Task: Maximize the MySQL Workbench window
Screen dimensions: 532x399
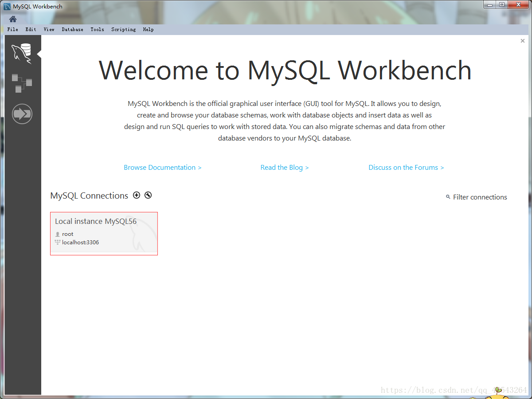Action: point(501,5)
